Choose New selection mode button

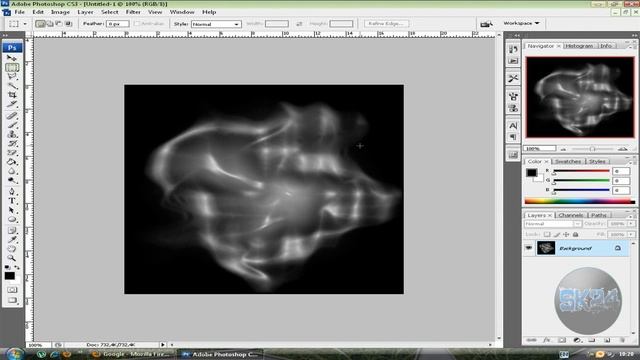pos(40,24)
